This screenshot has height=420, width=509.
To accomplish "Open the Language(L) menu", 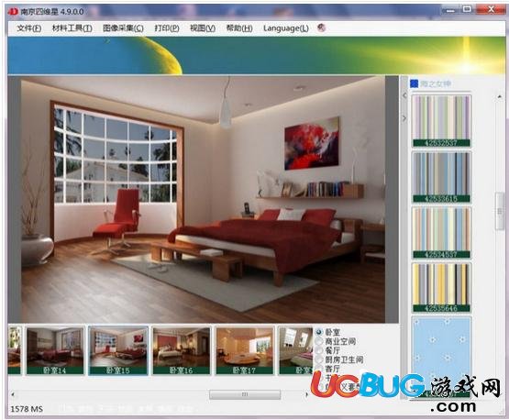I will point(286,28).
